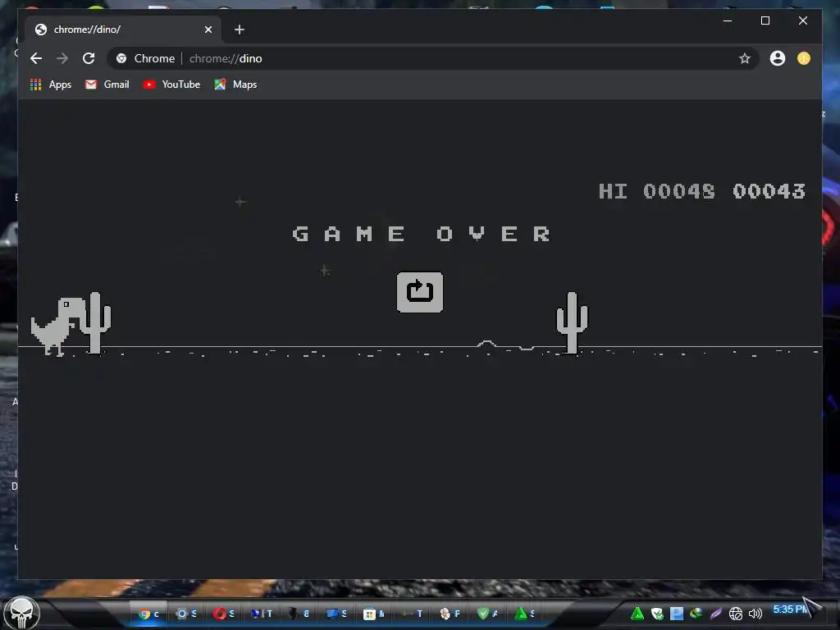840x630 pixels.
Task: Click the Chrome site info chip
Action: (145, 58)
